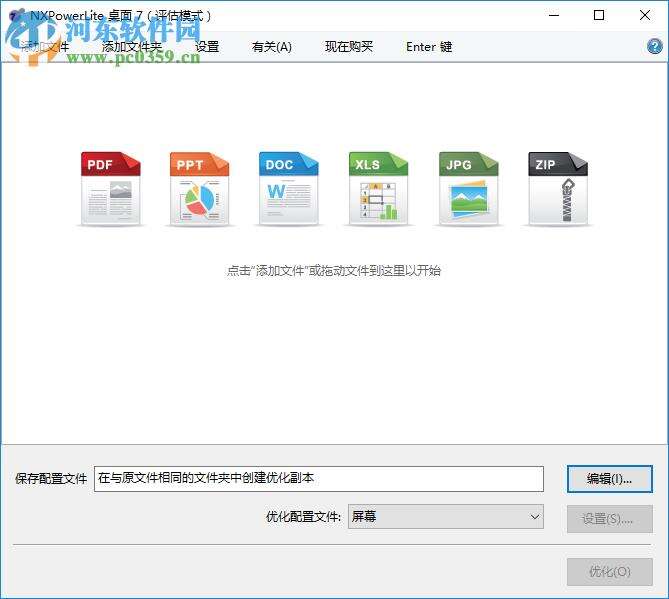The image size is (669, 599).
Task: Click the XLS spreadsheet icon
Action: coord(378,189)
